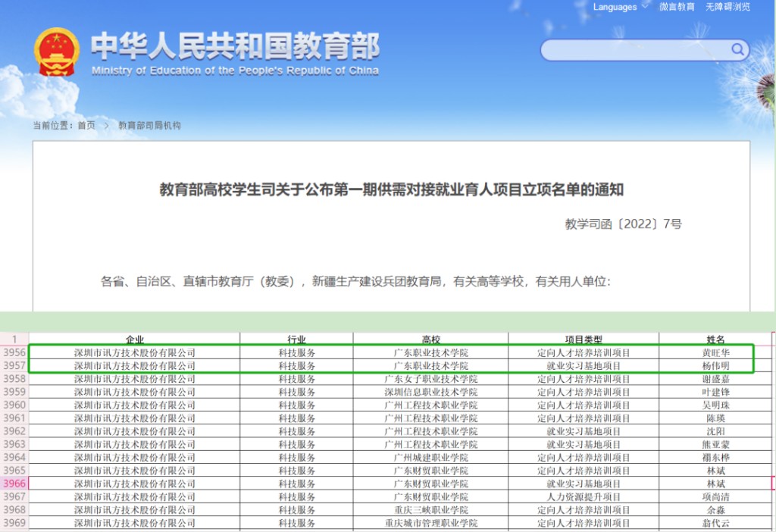Click the search magnifier icon
Image resolution: width=776 pixels, height=532 pixels.
click(737, 49)
